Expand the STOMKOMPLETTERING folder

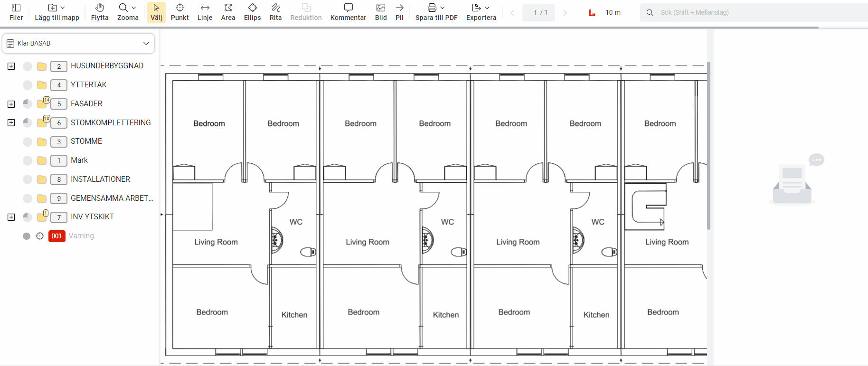click(11, 123)
